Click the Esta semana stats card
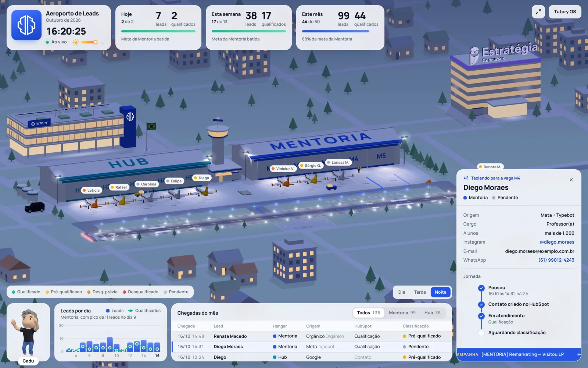Screen dimensions: 588x368 tap(249, 28)
